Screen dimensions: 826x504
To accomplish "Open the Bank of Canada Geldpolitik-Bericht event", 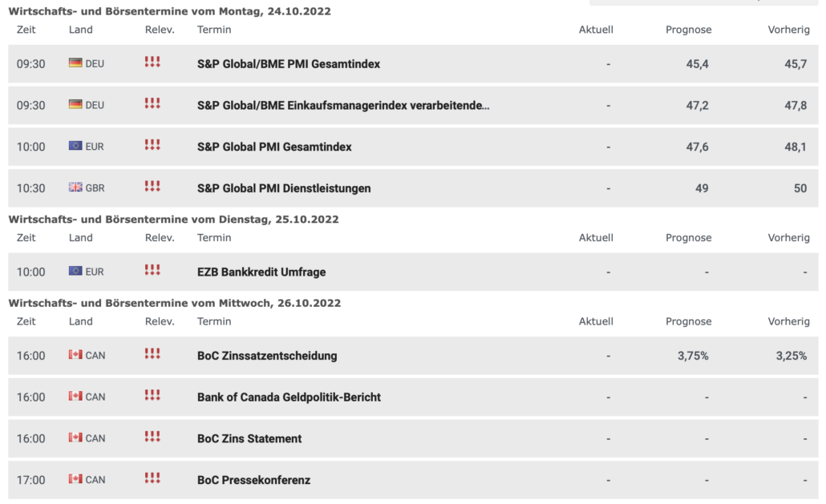I will 289,397.
